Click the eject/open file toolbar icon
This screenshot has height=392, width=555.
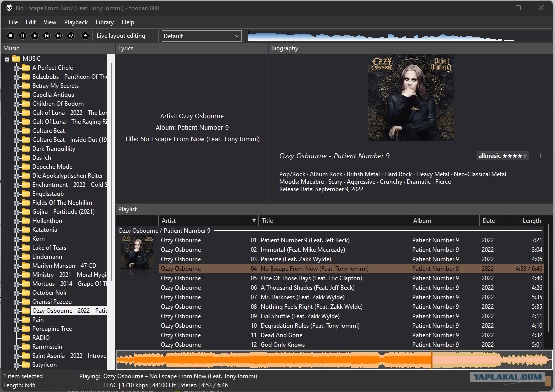click(x=85, y=36)
